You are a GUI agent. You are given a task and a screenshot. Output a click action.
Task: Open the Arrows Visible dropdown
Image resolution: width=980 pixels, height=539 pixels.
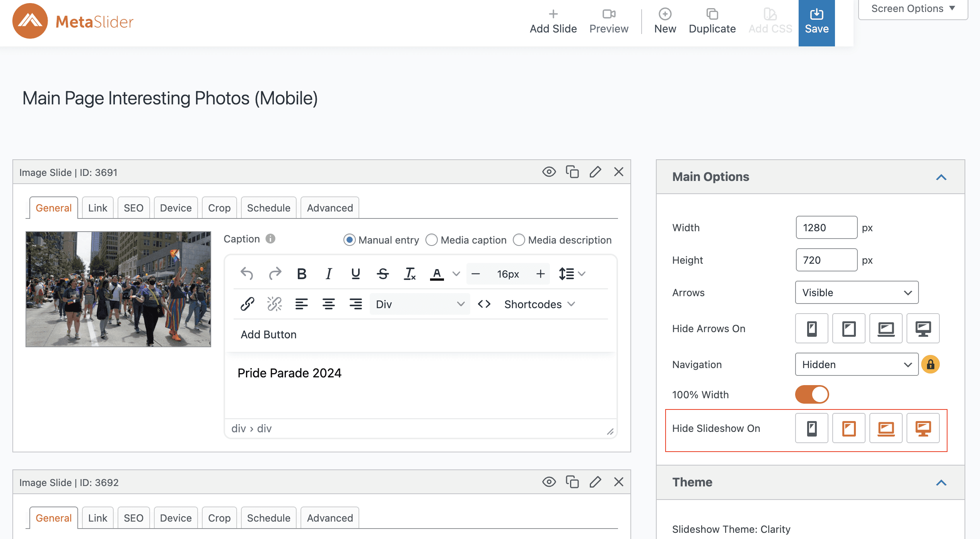pos(857,292)
